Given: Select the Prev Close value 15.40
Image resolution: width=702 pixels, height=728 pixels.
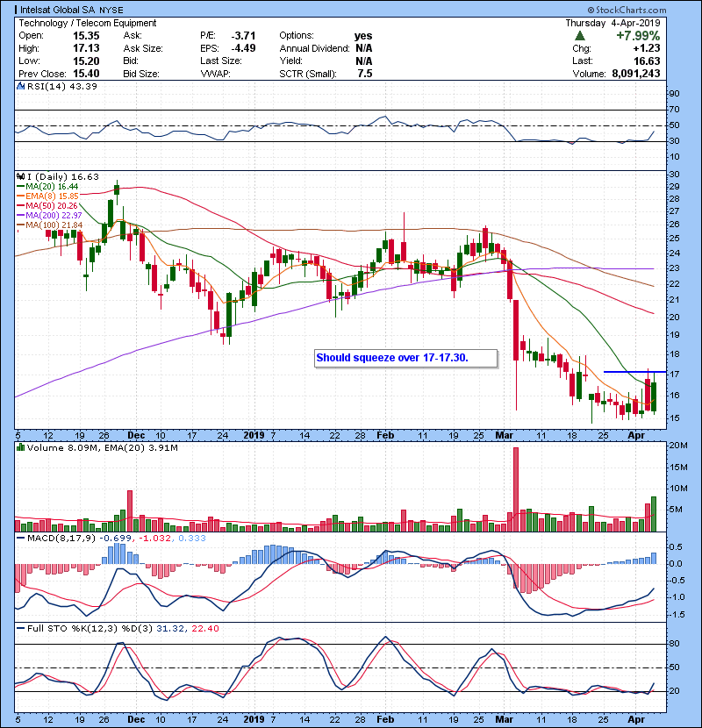Looking at the screenshot, I should [x=86, y=74].
